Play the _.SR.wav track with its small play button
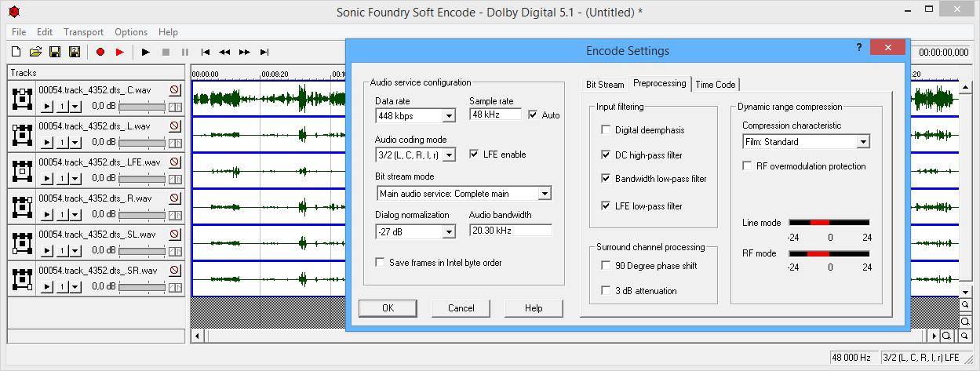This screenshot has width=980, height=371. (x=46, y=286)
